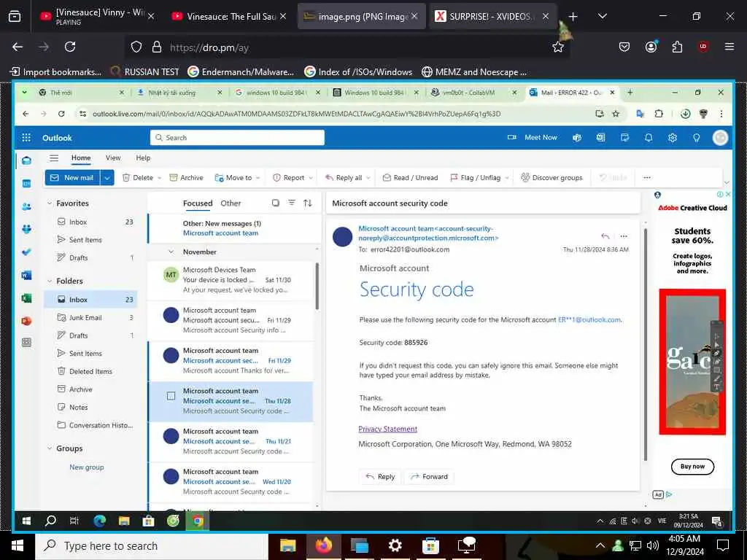Expand Report dropdown arrow
The image size is (747, 560).
[x=311, y=178]
